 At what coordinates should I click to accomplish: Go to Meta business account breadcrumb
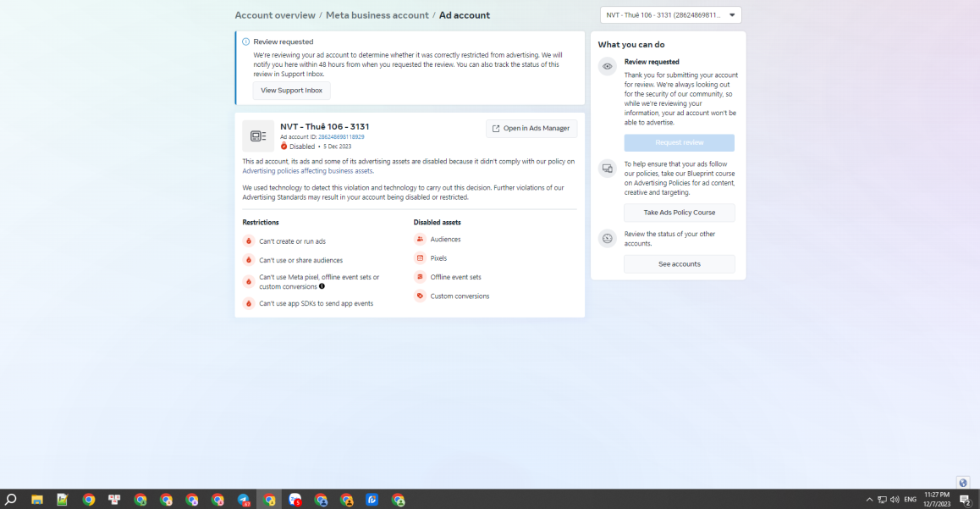377,15
